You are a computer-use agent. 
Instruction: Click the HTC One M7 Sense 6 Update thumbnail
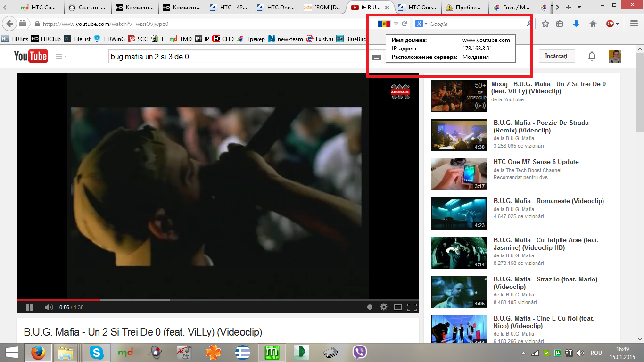459,174
